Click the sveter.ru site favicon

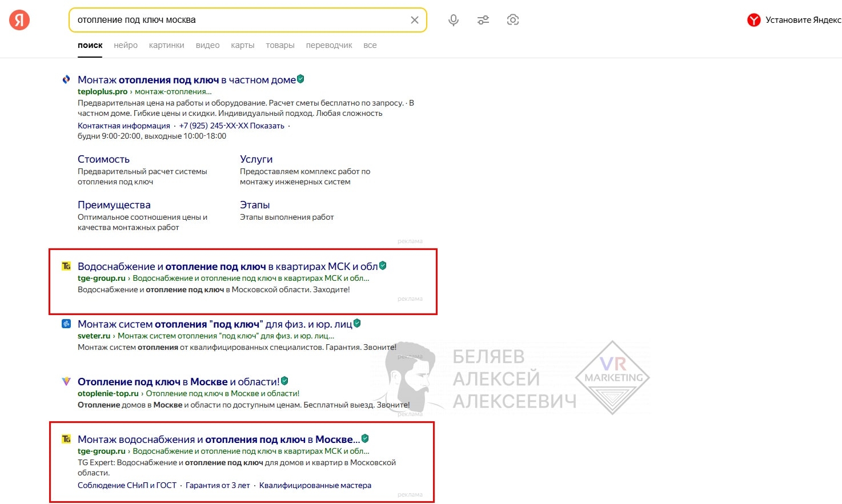(66, 324)
